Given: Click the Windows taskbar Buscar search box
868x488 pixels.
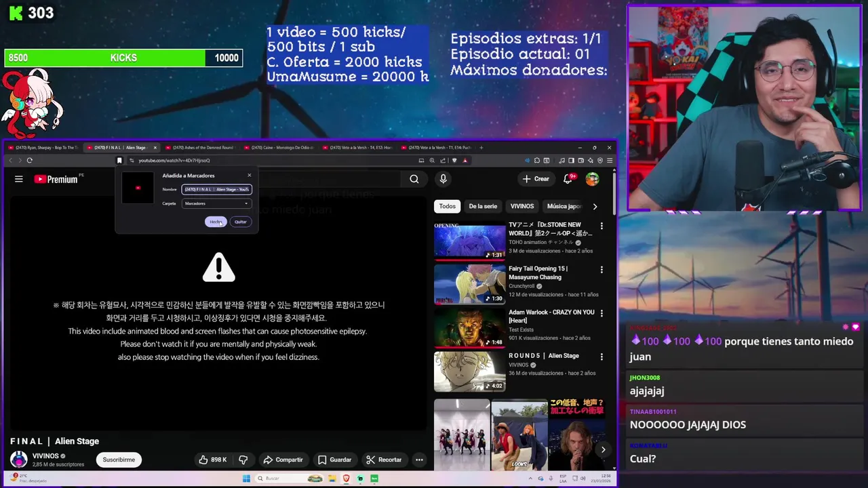Looking at the screenshot, I should point(290,479).
